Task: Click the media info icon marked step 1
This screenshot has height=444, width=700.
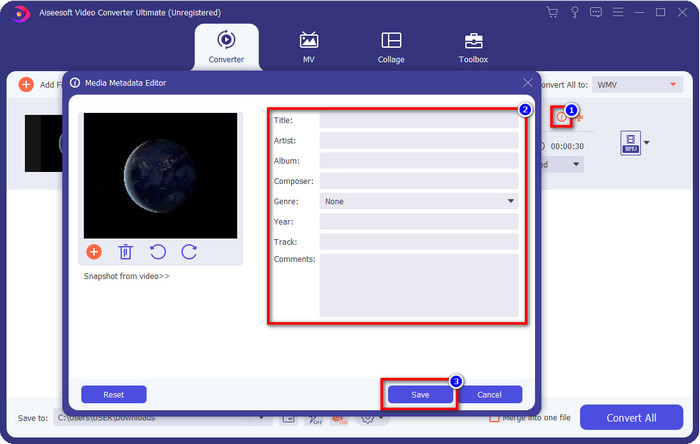Action: (562, 117)
